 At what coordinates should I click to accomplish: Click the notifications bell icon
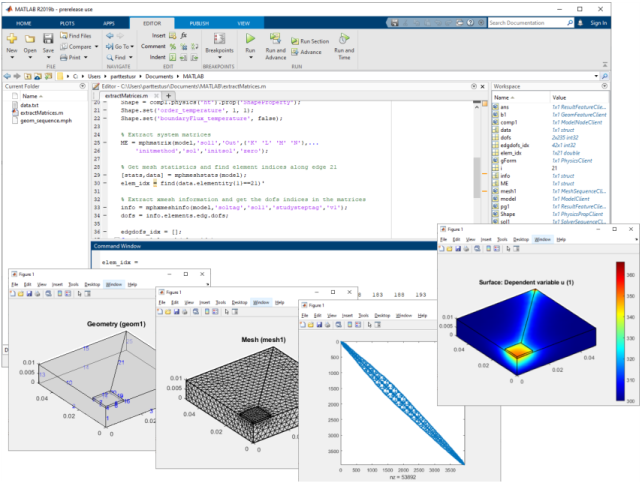point(580,23)
